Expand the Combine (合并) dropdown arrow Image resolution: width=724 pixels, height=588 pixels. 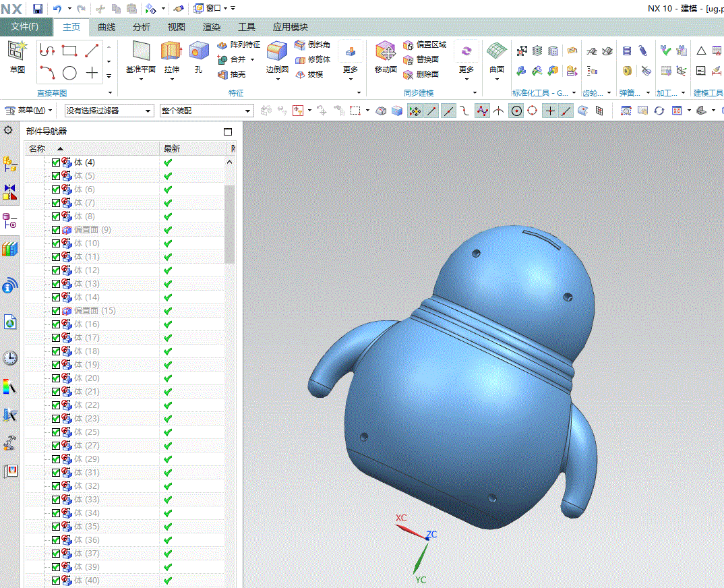click(x=253, y=59)
